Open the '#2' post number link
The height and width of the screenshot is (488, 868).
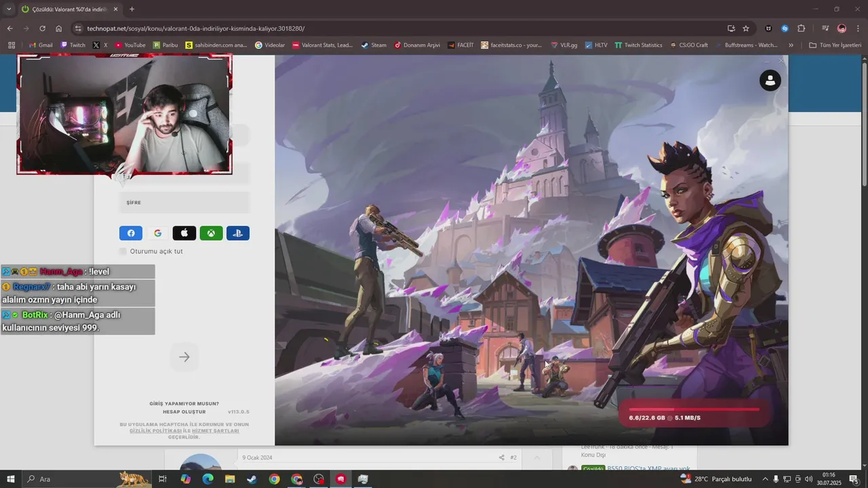click(x=513, y=457)
